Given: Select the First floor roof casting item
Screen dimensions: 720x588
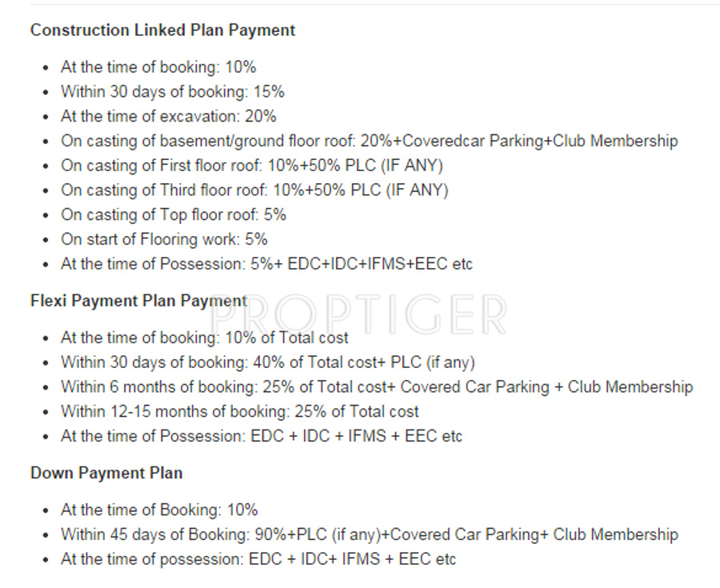Looking at the screenshot, I should point(251,166).
